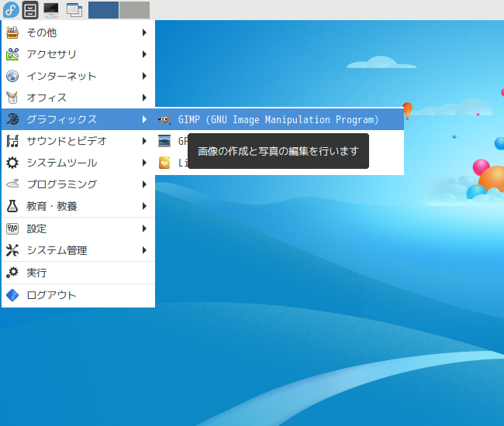Open the 教育・教養 menu category
Screen dimensions: 504x426
point(78,206)
